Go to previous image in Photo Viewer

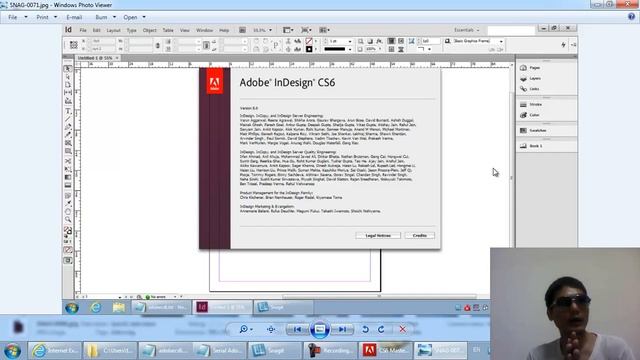click(x=297, y=329)
